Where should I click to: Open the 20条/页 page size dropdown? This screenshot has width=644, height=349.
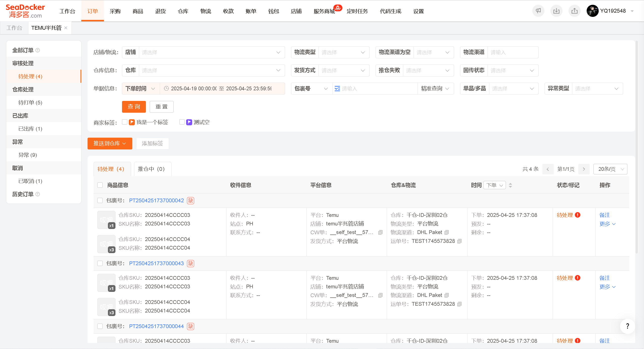tap(610, 169)
